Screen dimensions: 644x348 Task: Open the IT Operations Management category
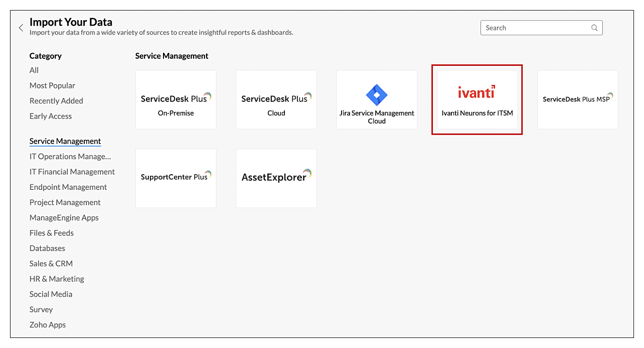click(x=70, y=157)
